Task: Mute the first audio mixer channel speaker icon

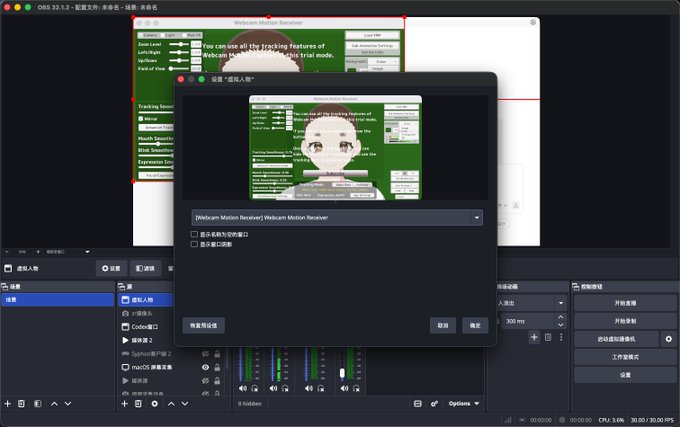Action: pyautogui.click(x=242, y=388)
